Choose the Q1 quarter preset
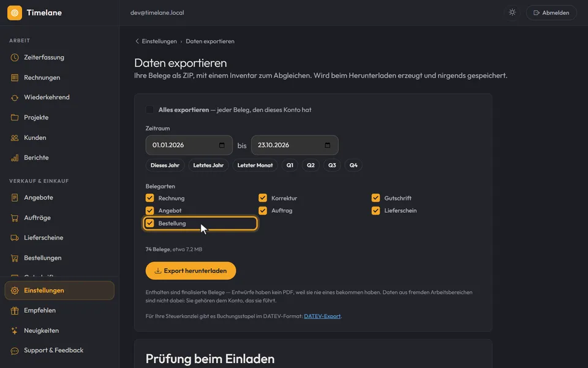This screenshot has height=368, width=588. (290, 165)
